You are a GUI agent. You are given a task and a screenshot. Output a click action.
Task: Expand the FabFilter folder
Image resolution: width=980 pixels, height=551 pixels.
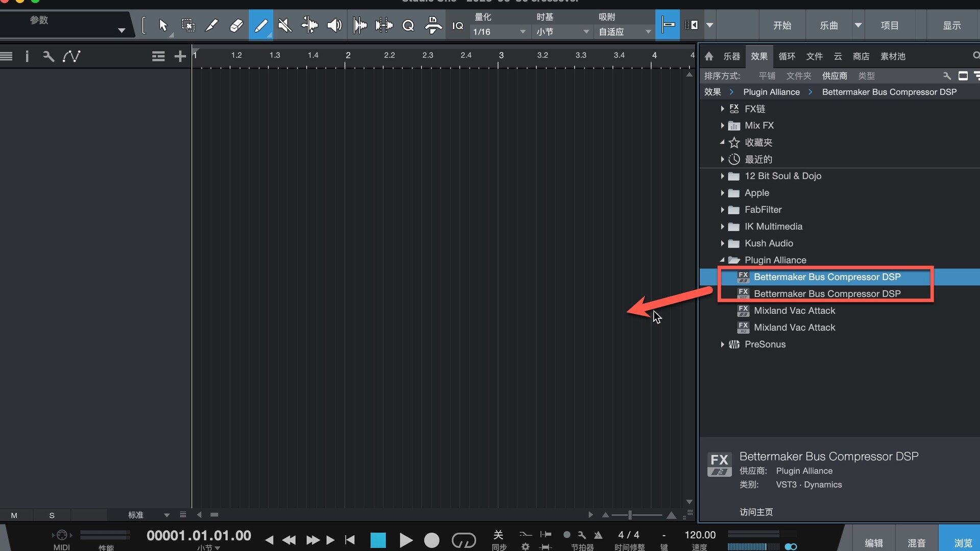pos(722,210)
